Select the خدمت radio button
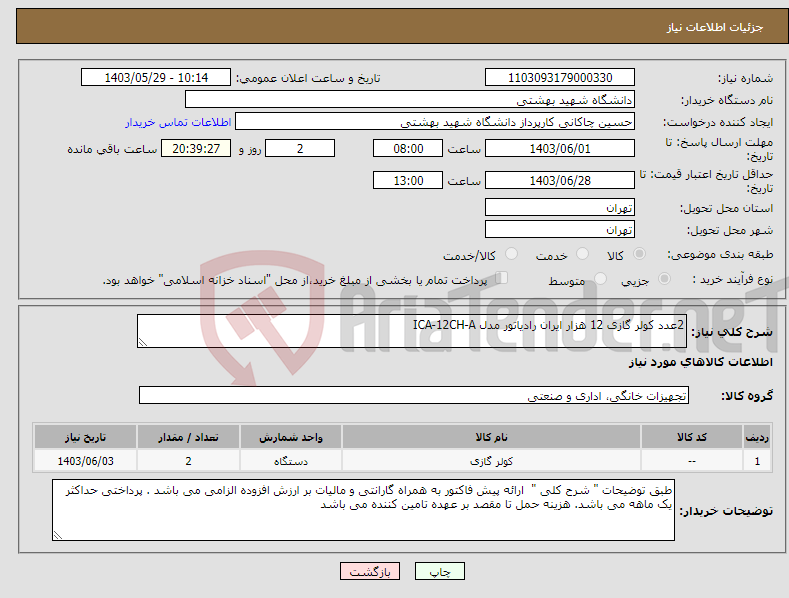The height and width of the screenshot is (598, 789). [582, 254]
